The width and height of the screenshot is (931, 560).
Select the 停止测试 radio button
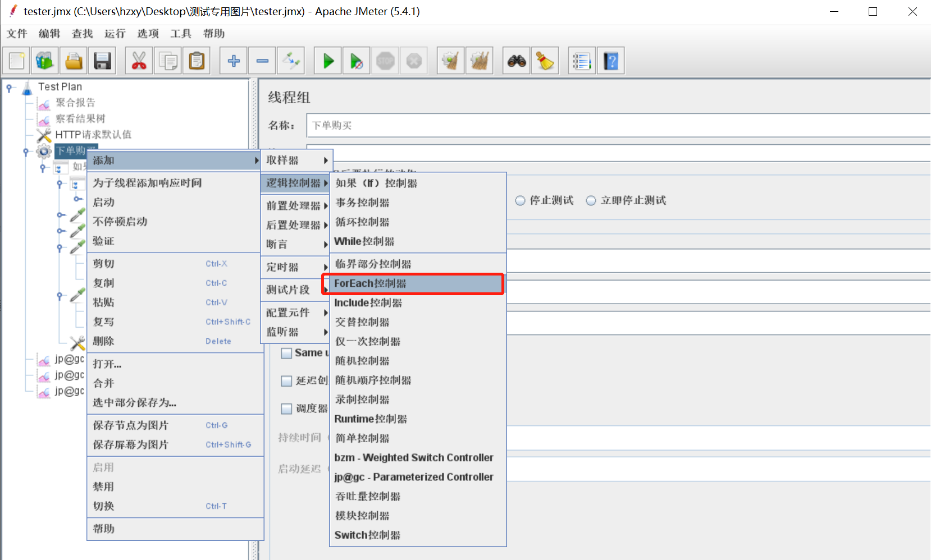coord(521,201)
